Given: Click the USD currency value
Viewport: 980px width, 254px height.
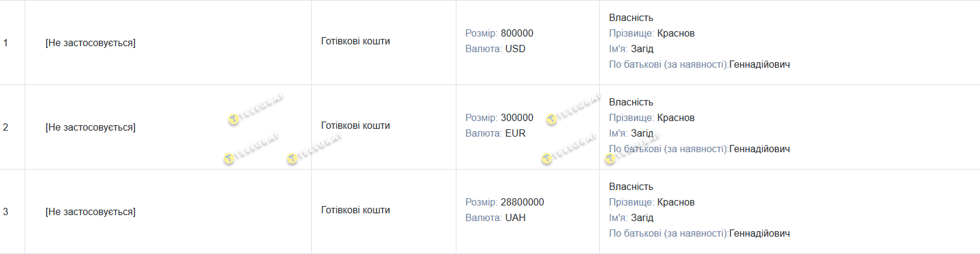Looking at the screenshot, I should pyautogui.click(x=515, y=49).
